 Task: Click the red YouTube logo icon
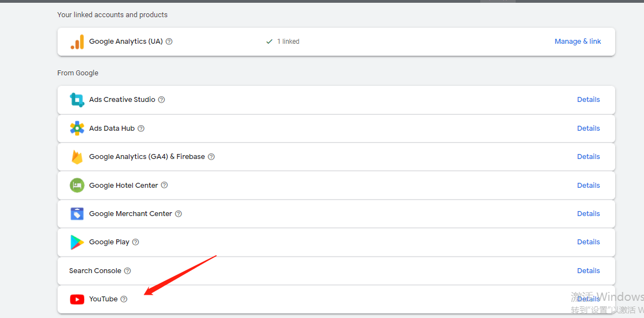pyautogui.click(x=77, y=299)
